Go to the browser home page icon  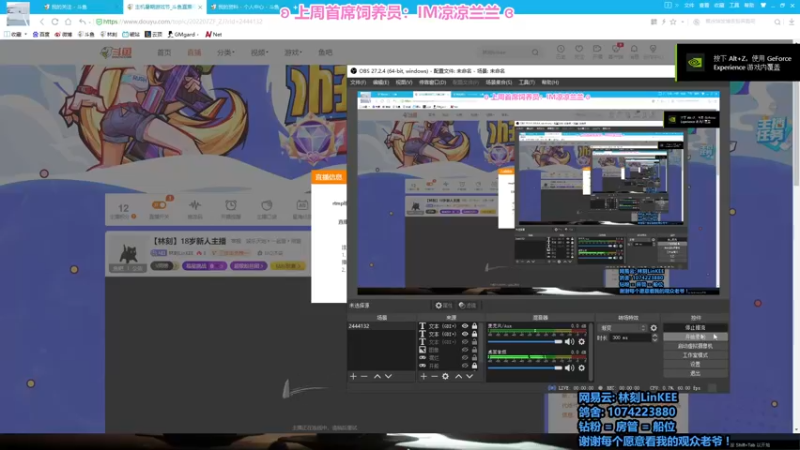(x=68, y=22)
